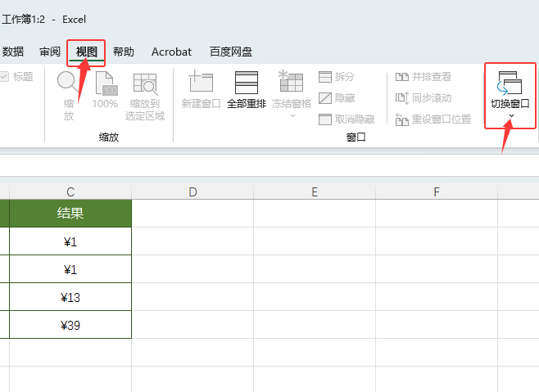Click the Hide (隐藏) window icon
This screenshot has width=539, height=392.
[x=325, y=98]
